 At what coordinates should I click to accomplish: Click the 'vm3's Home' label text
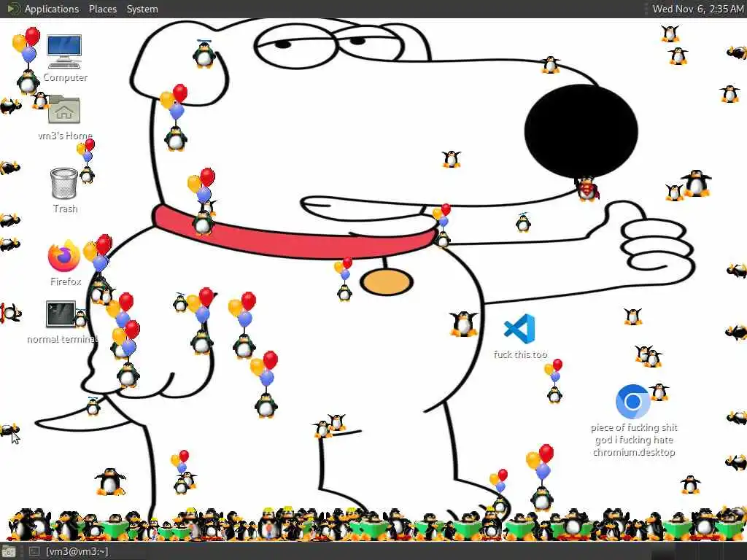(65, 136)
